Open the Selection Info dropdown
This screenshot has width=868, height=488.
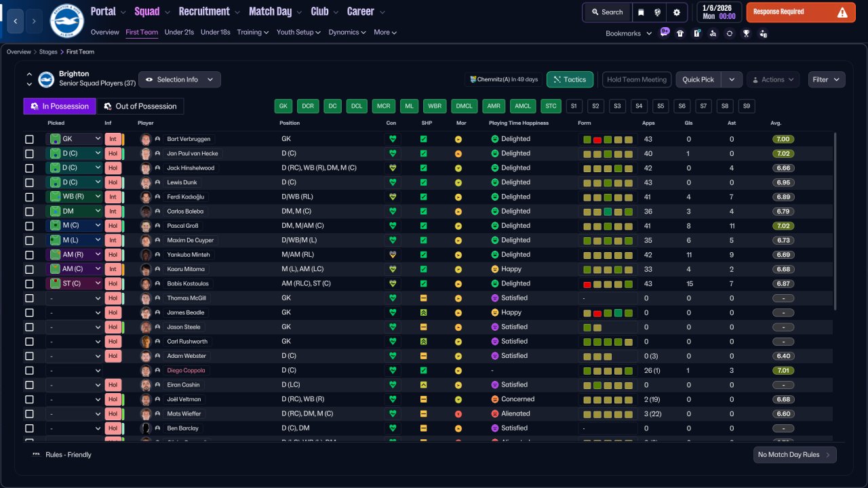180,79
